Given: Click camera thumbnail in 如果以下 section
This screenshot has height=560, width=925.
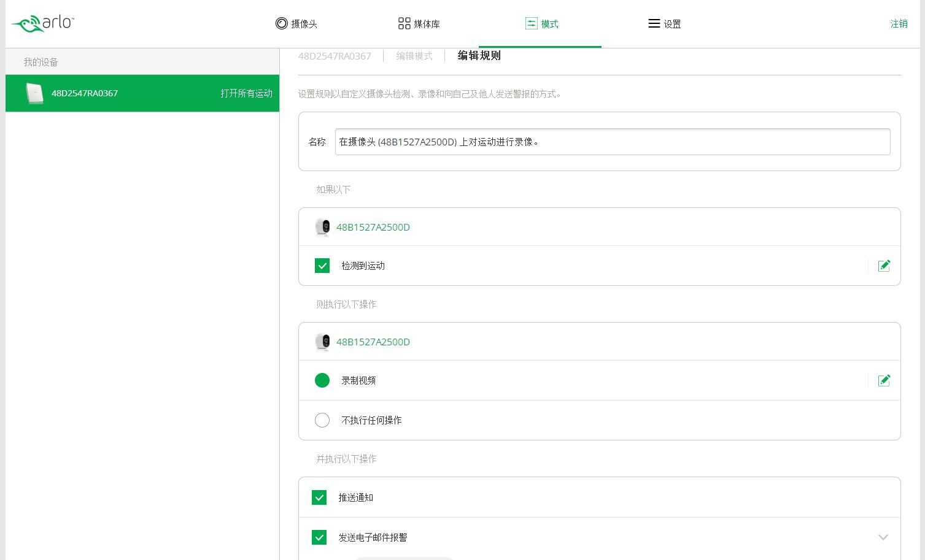Looking at the screenshot, I should [322, 228].
